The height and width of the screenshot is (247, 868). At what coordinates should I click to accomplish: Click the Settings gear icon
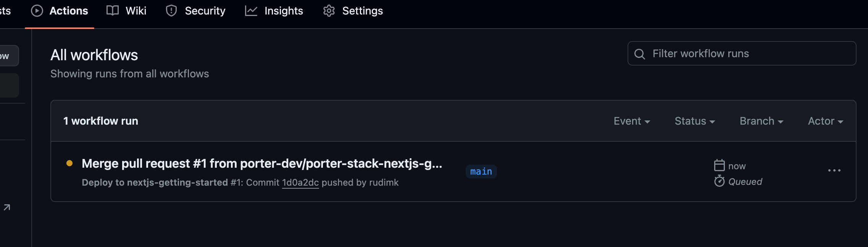[329, 11]
